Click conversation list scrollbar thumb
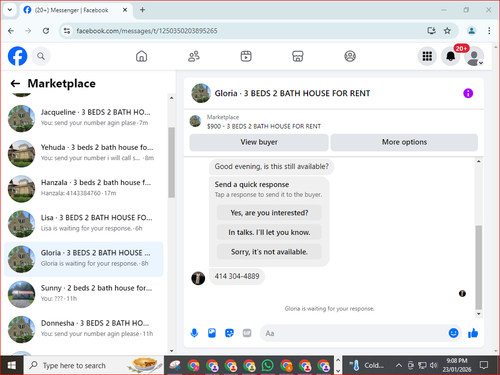The image size is (500, 375). [x=171, y=162]
